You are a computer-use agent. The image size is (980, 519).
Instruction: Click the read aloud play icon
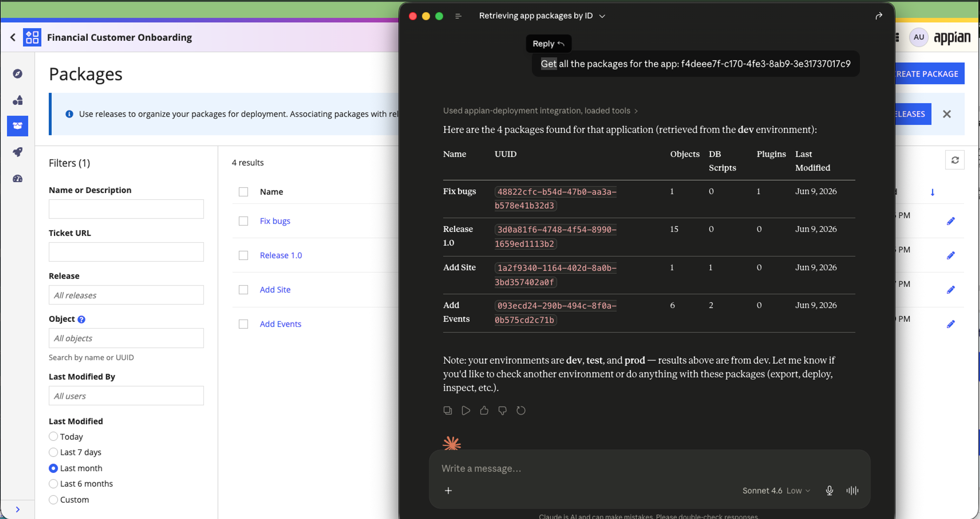466,411
